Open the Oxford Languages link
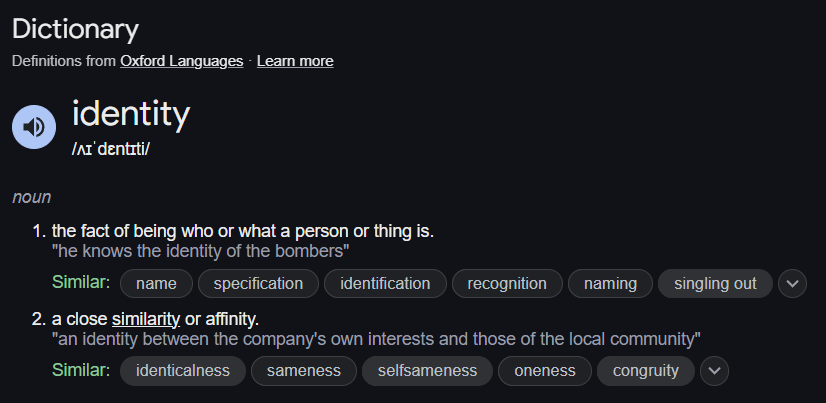Image resolution: width=826 pixels, height=403 pixels. pos(182,61)
